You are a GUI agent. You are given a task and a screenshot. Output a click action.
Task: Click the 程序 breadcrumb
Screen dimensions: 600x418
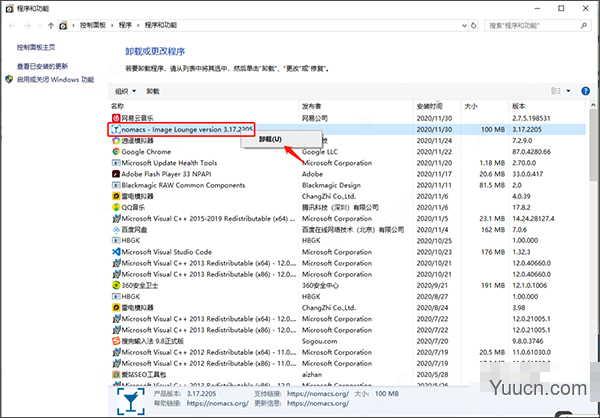pyautogui.click(x=125, y=26)
